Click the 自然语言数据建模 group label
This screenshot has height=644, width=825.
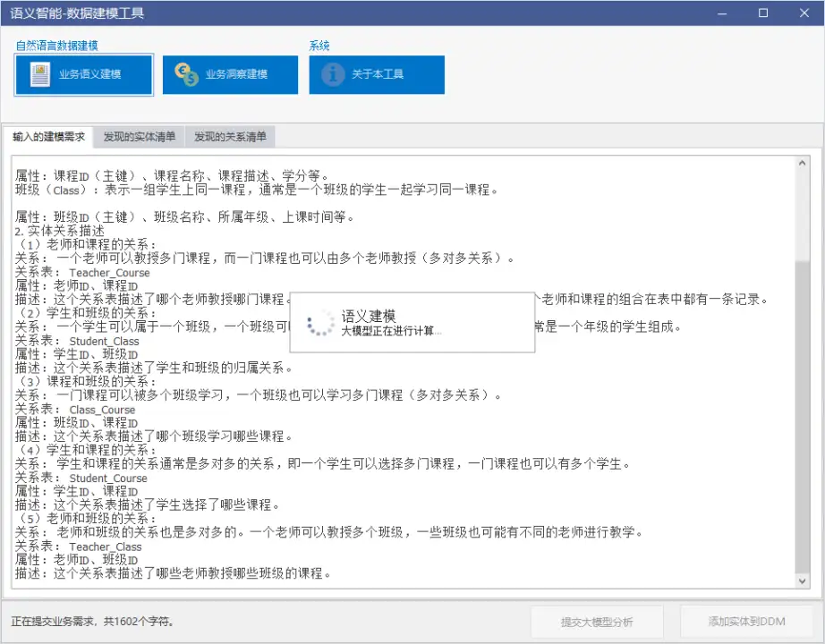point(57,46)
